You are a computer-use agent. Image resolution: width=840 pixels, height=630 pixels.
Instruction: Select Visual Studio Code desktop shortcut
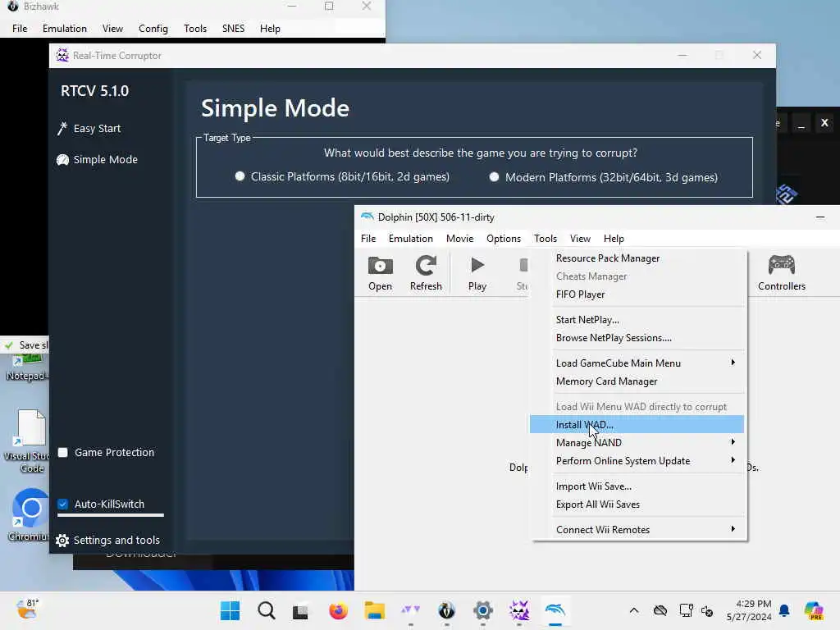(x=31, y=428)
